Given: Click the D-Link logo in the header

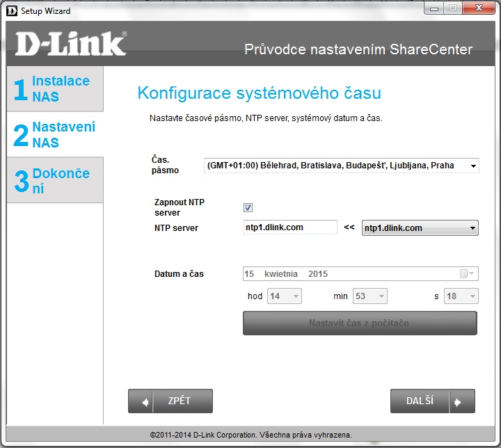Looking at the screenshot, I should coord(70,44).
